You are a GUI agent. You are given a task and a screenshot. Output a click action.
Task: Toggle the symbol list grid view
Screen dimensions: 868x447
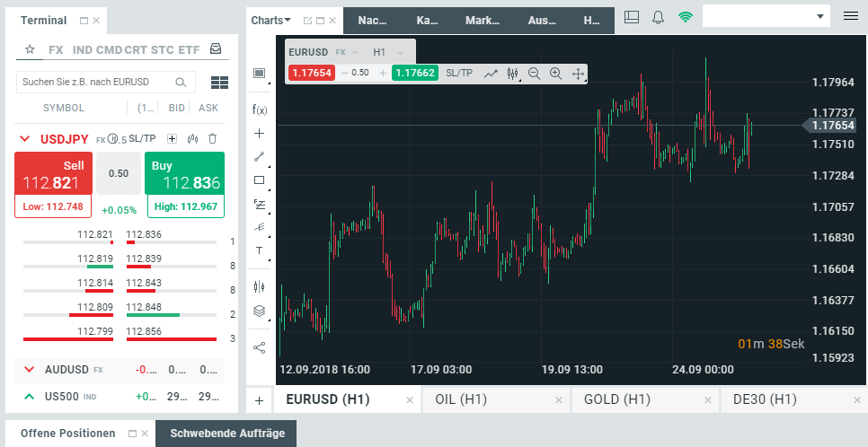point(220,83)
